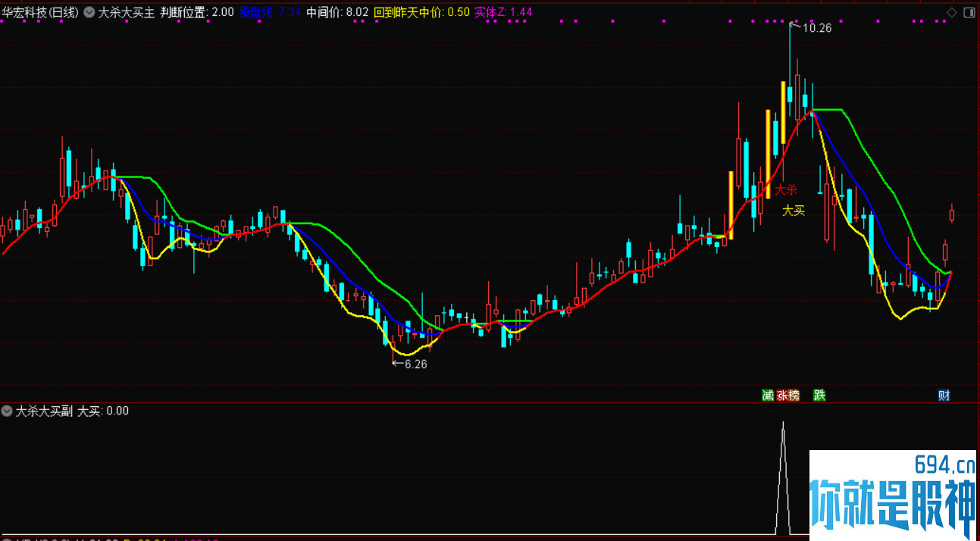This screenshot has width=980, height=541.
Task: Select the magenta 实体Z: 1.44 value
Action: click(x=503, y=12)
